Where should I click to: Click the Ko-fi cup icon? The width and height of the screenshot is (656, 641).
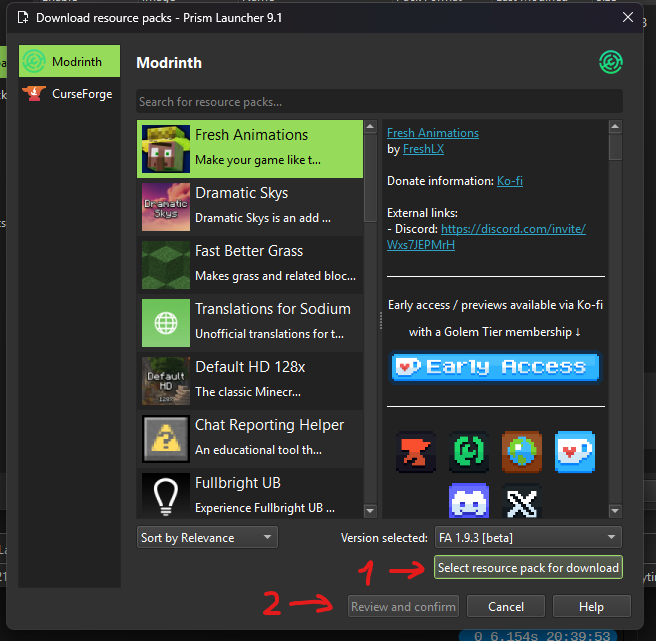pos(575,452)
